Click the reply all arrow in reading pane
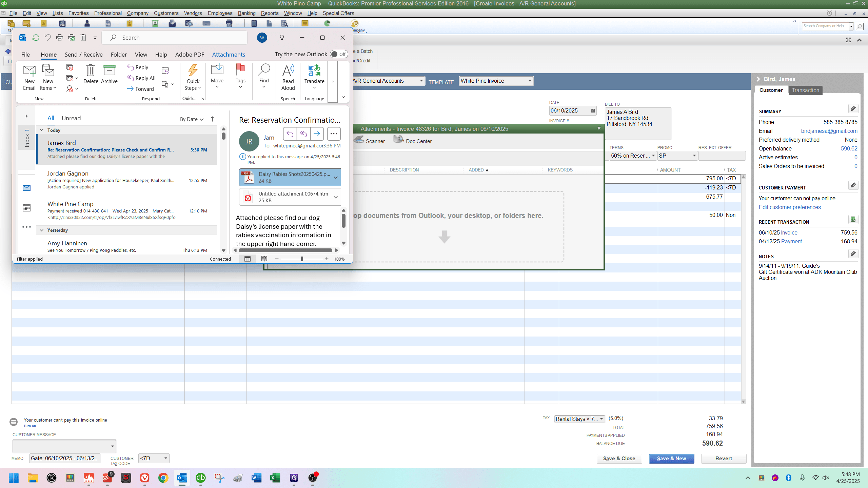 click(303, 134)
